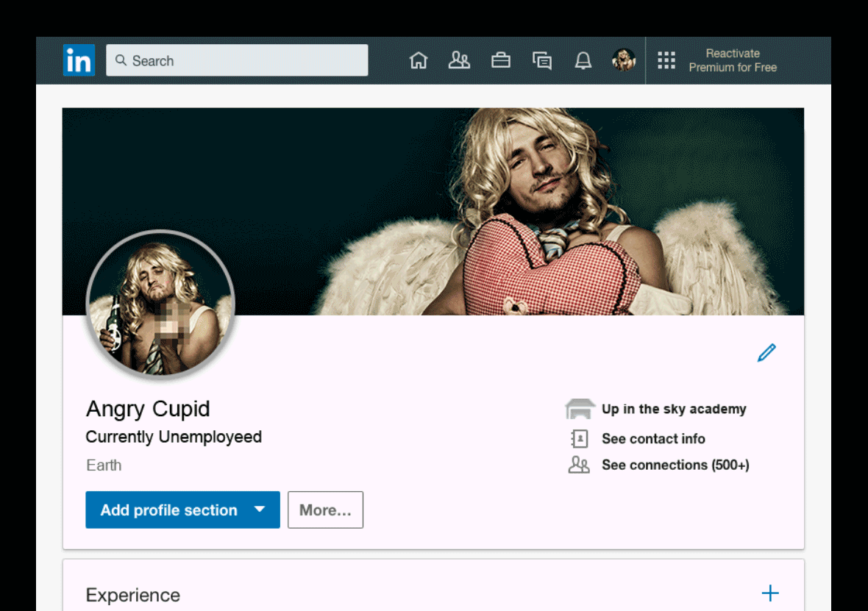
Task: Open the Jobs briefcase icon
Action: pyautogui.click(x=501, y=60)
